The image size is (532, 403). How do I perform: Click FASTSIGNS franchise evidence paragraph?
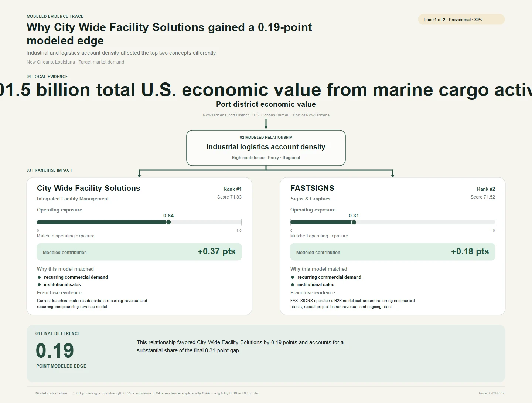tap(352, 304)
